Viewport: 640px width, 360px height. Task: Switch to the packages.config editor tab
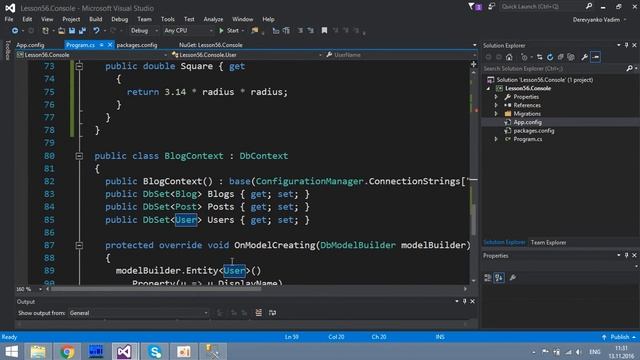coord(137,45)
